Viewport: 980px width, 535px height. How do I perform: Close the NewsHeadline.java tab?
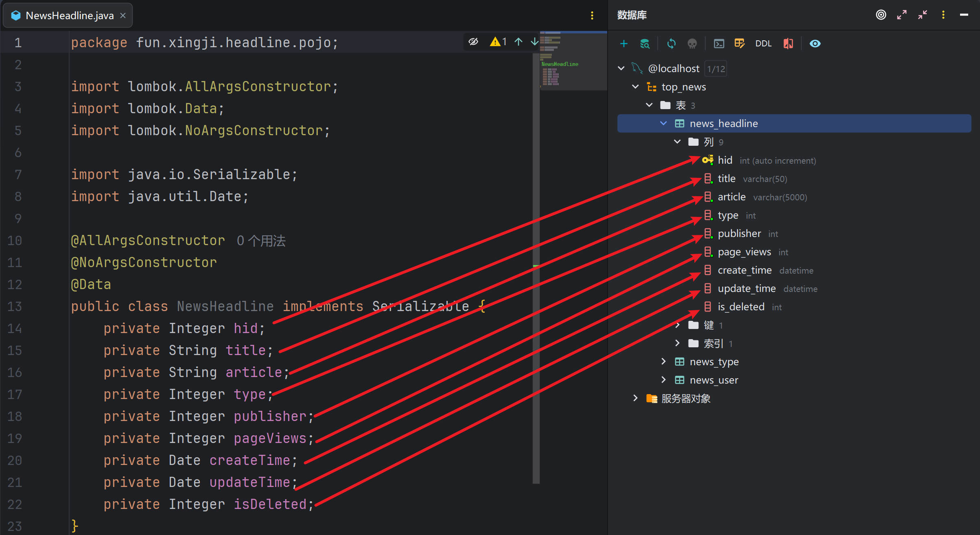pos(123,15)
